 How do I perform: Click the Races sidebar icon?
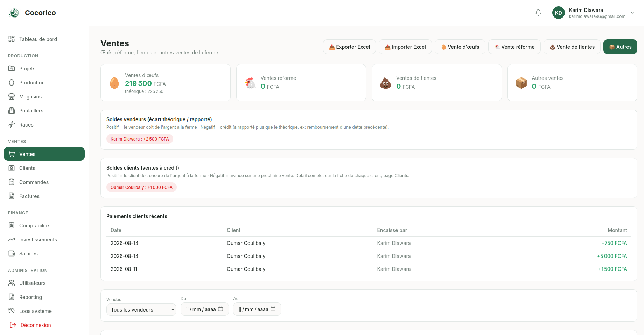tap(12, 124)
